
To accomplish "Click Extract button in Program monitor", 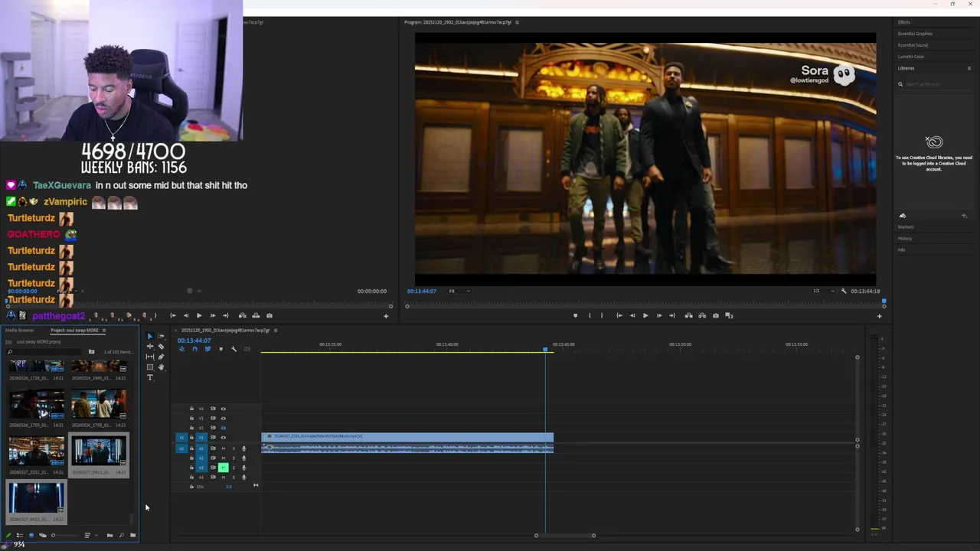I will point(702,315).
